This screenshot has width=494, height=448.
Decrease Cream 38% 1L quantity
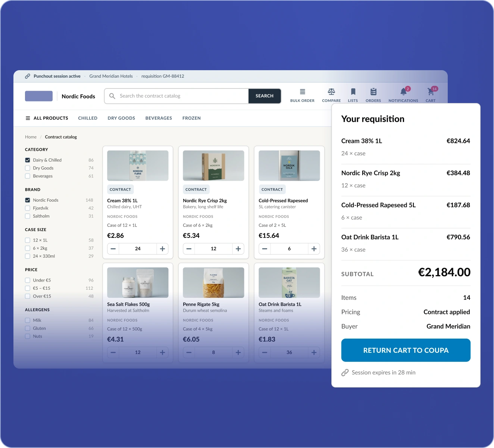(113, 249)
